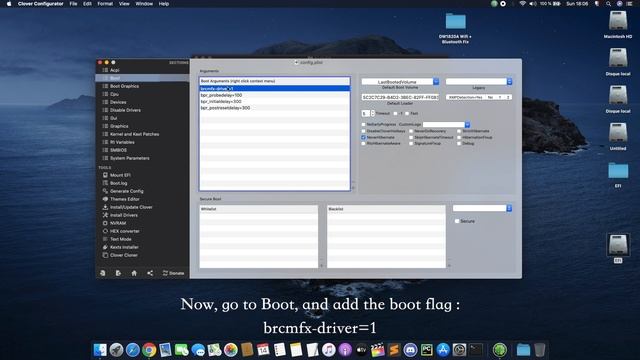640x360 pixels.
Task: Switch to Text Mode tool
Action: click(120, 239)
